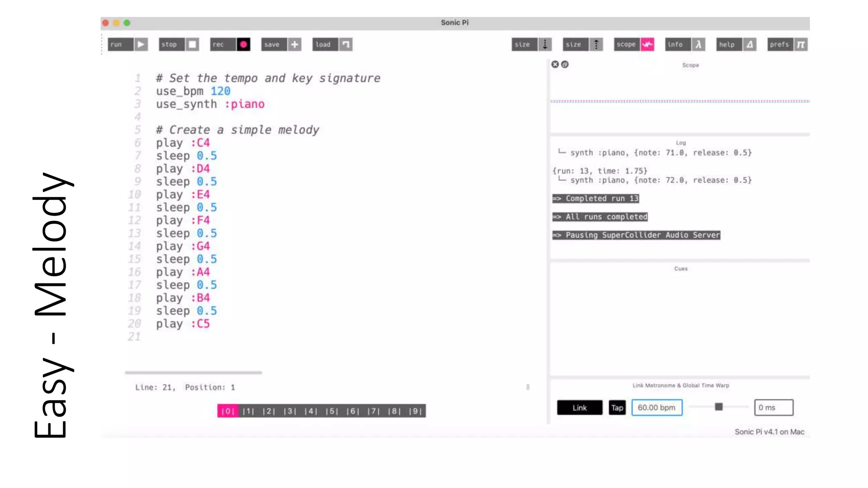This screenshot has width=868, height=488.
Task: Toggle the prefs pi panel
Action: pyautogui.click(x=801, y=44)
